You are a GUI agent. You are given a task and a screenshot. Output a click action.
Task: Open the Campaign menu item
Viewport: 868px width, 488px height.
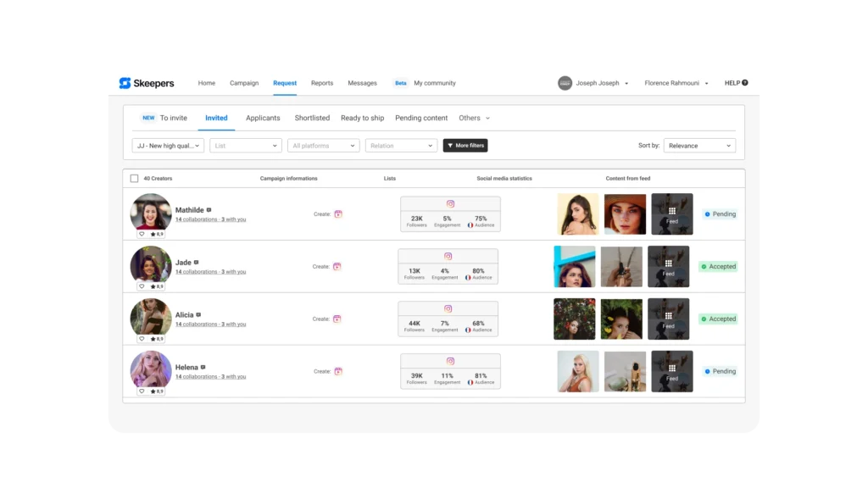click(x=244, y=83)
